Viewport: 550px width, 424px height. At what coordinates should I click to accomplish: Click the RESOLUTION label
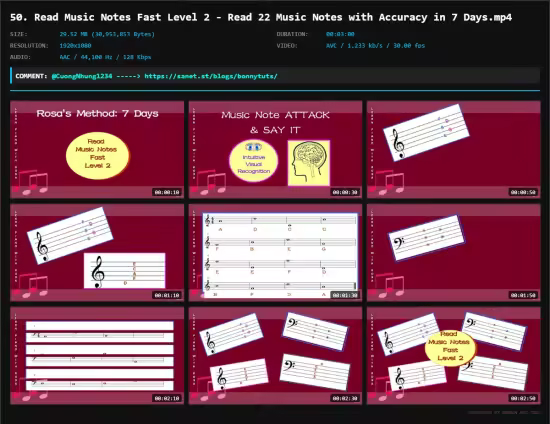29,46
